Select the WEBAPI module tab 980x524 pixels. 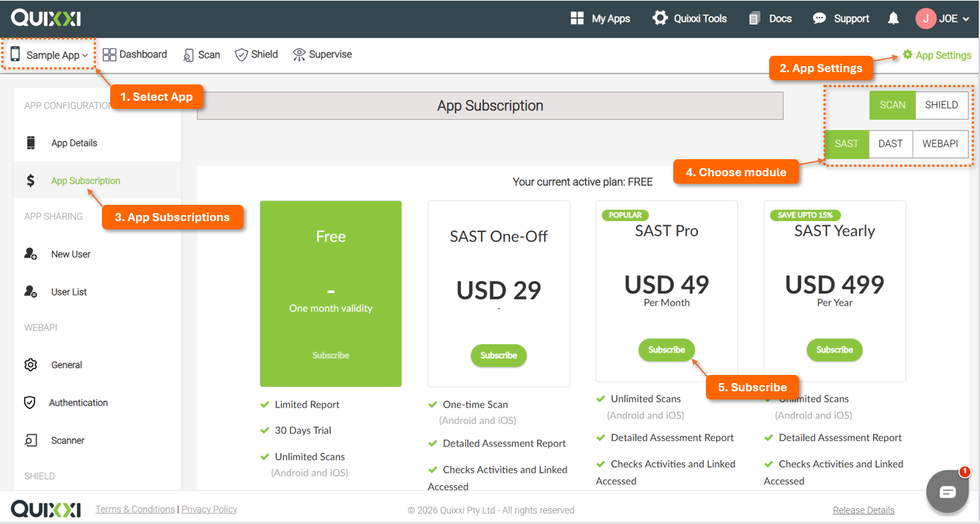[940, 144]
